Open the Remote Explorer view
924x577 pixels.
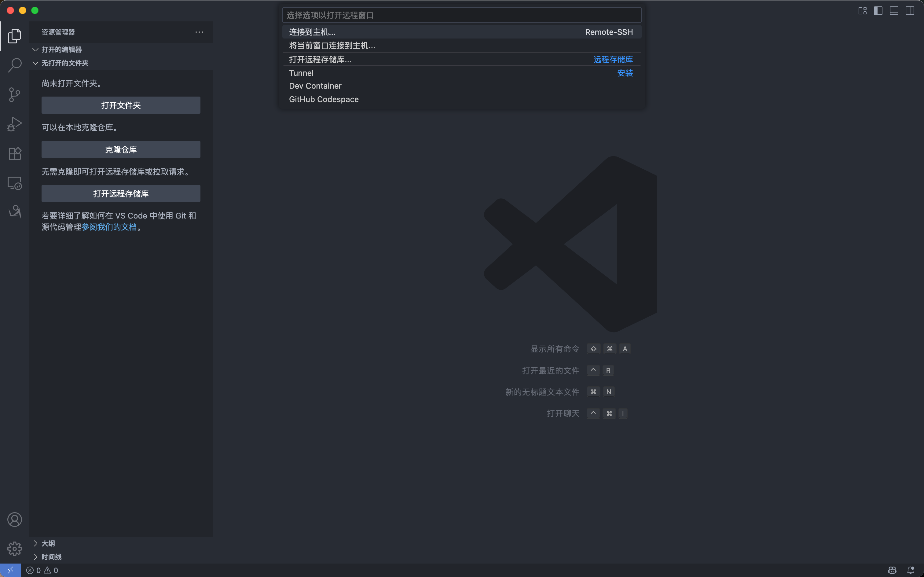coord(14,183)
